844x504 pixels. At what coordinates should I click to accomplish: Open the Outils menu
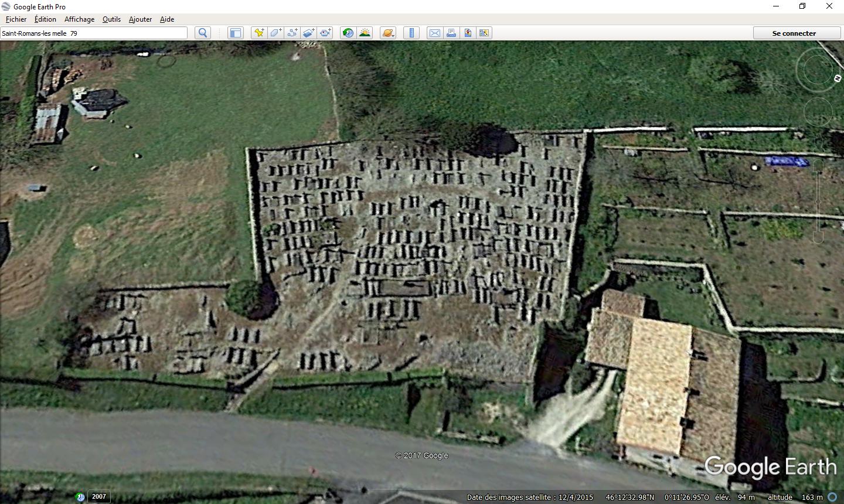pos(111,19)
